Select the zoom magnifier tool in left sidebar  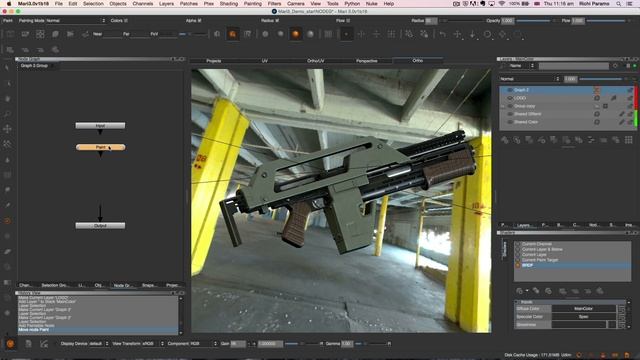click(x=7, y=114)
